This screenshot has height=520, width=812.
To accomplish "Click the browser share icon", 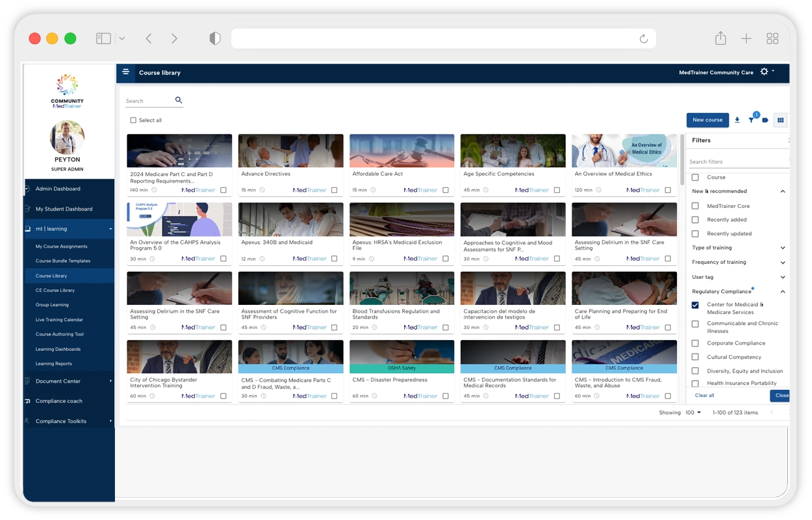I will (720, 39).
